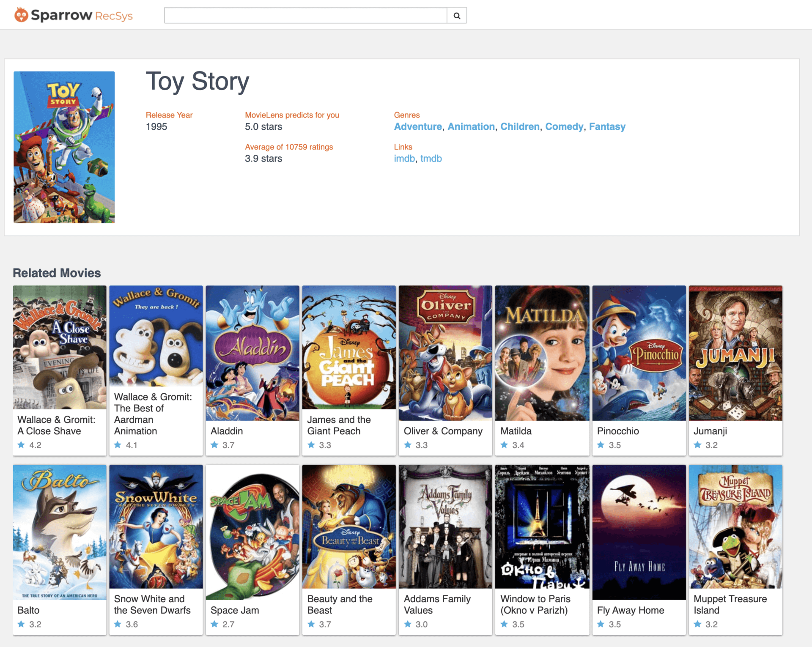Click star rating under Fly Away Home
This screenshot has height=647, width=812.
click(x=601, y=624)
